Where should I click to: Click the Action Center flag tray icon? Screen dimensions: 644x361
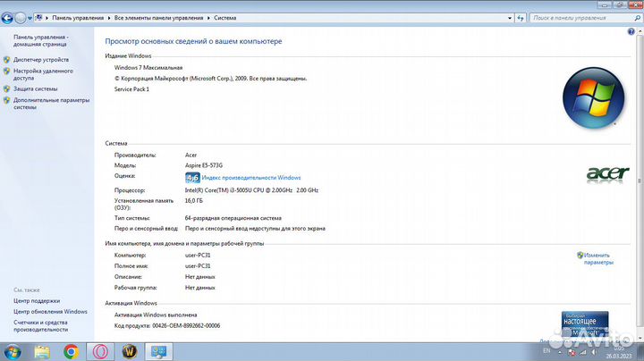pyautogui.click(x=572, y=352)
